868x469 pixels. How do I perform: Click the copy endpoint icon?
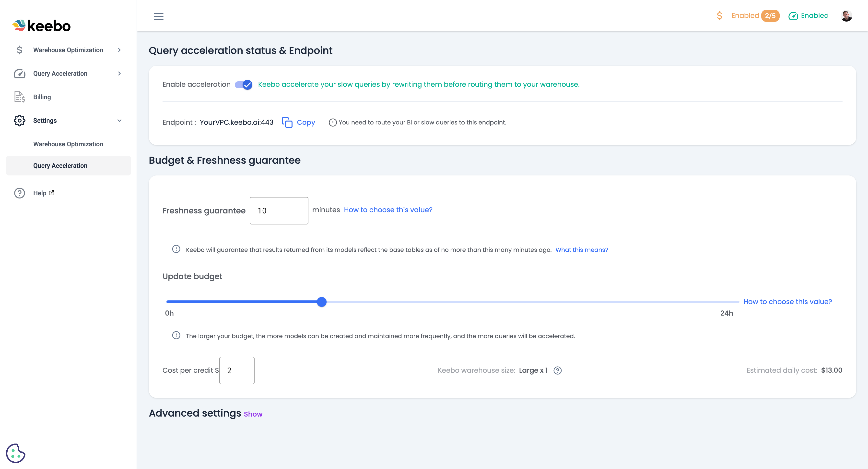click(287, 122)
